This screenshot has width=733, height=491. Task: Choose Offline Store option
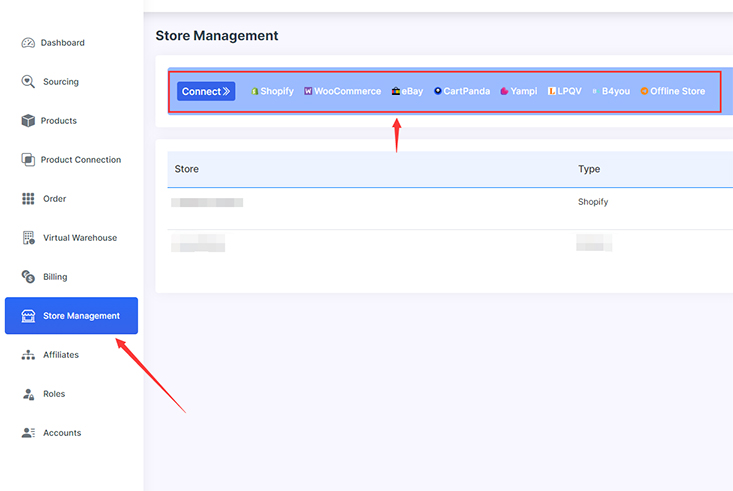tap(673, 91)
